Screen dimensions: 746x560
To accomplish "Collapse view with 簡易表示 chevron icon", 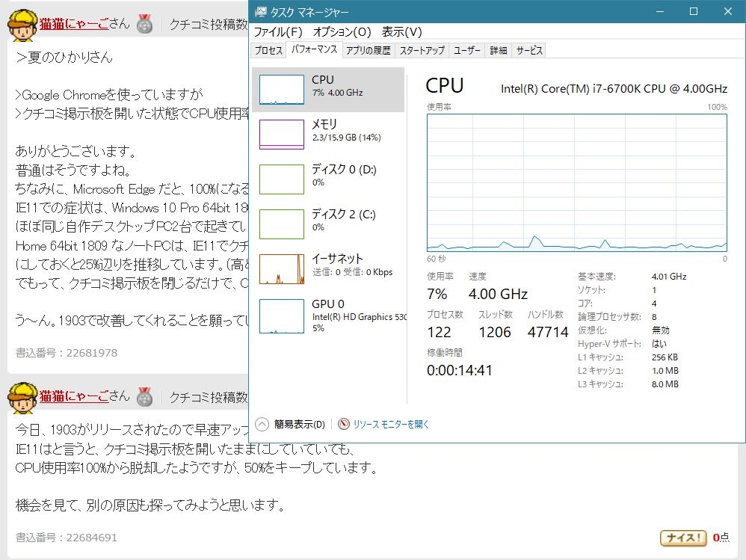I will coord(262,424).
